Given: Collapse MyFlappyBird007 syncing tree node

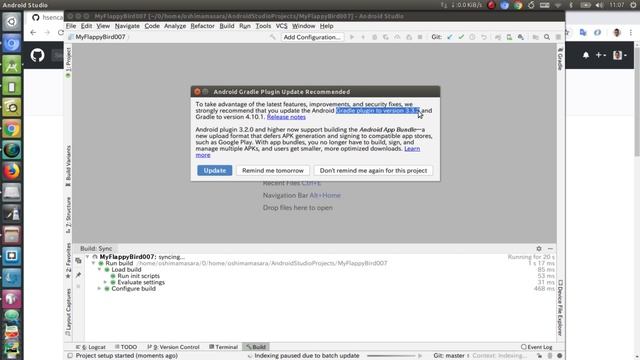Looking at the screenshot, I should [x=88, y=257].
